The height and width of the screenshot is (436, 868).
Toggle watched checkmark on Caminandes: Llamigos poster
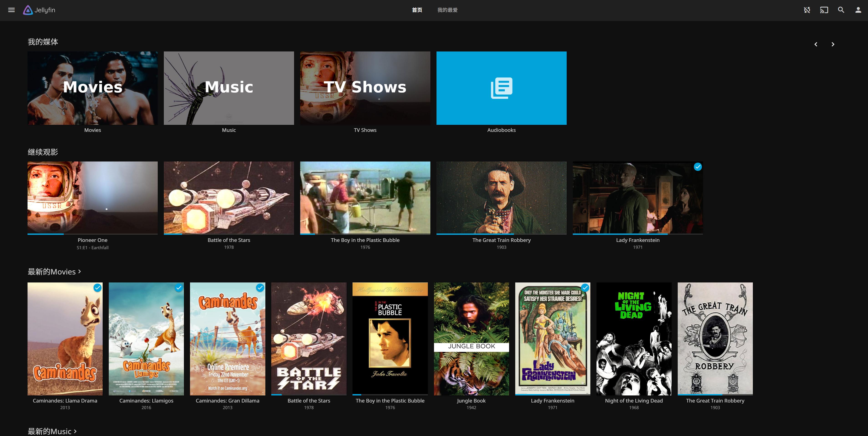tap(179, 288)
